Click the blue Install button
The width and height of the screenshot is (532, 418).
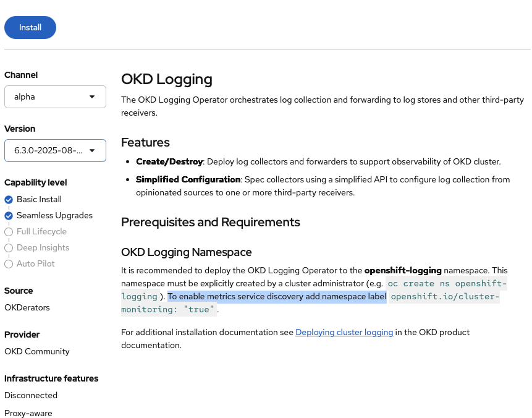[x=30, y=27]
